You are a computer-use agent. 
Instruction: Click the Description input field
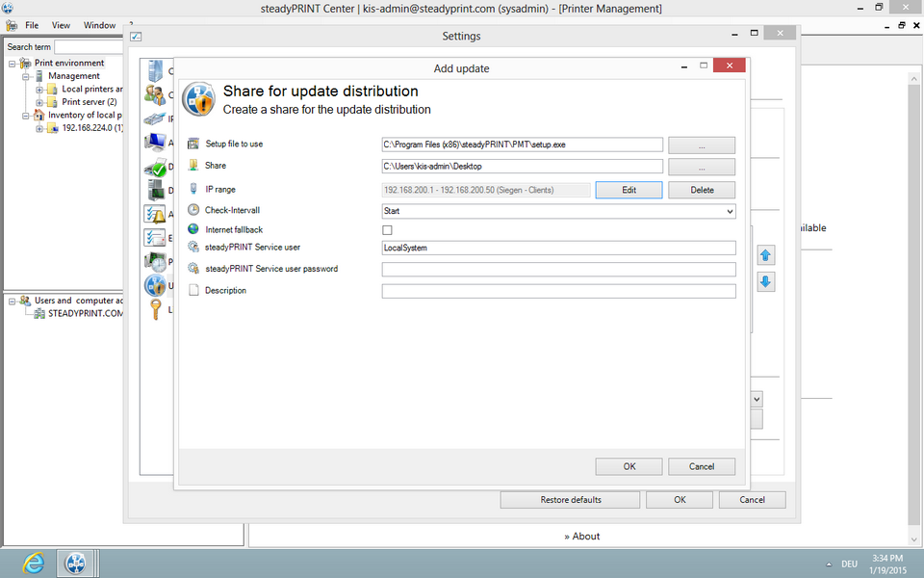point(558,291)
